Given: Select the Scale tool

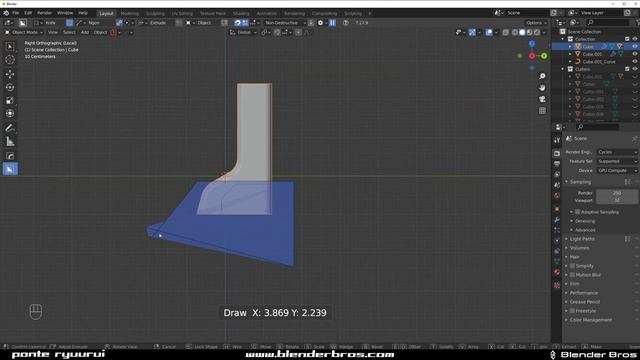Looking at the screenshot, I should click(10, 100).
